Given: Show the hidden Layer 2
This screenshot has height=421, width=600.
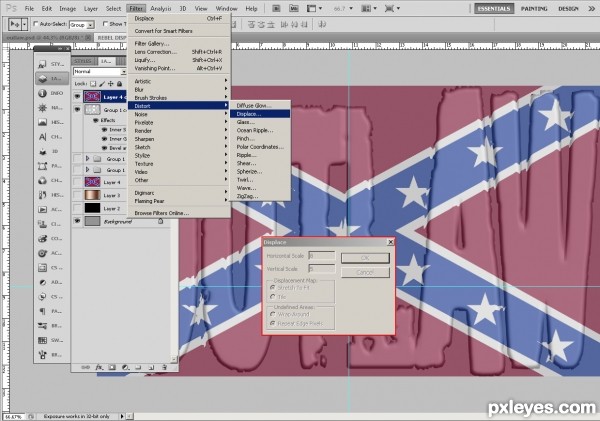Looking at the screenshot, I should pos(77,208).
